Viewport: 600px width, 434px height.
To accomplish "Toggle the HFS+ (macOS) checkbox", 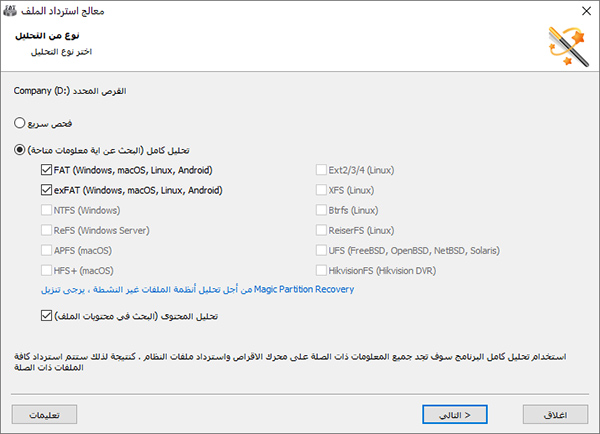I will (46, 270).
